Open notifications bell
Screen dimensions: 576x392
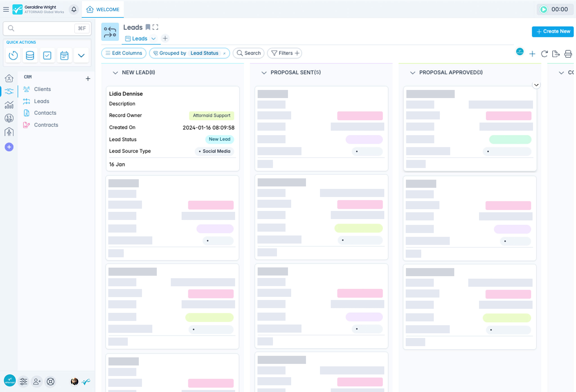click(73, 9)
